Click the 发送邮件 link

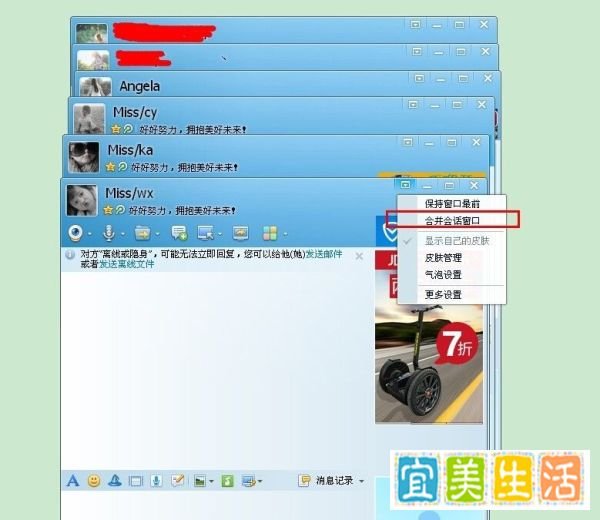coord(324,254)
